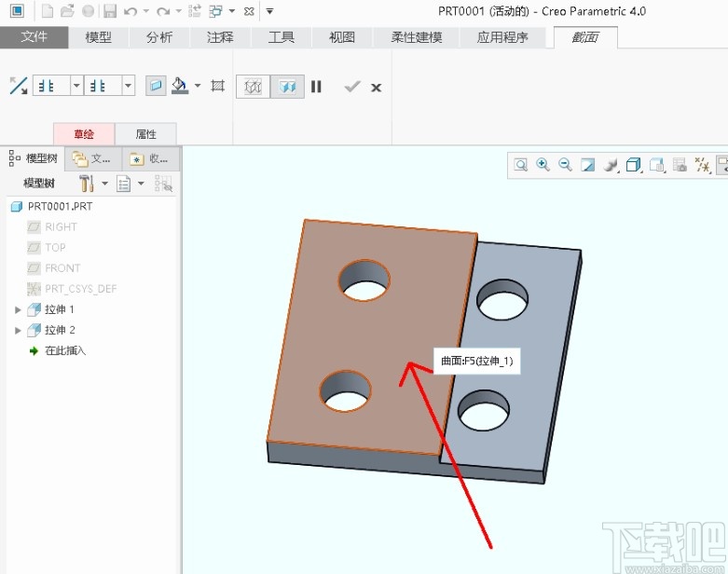Pause the section tool
Viewport: 728px width, 574px height.
tap(316, 87)
